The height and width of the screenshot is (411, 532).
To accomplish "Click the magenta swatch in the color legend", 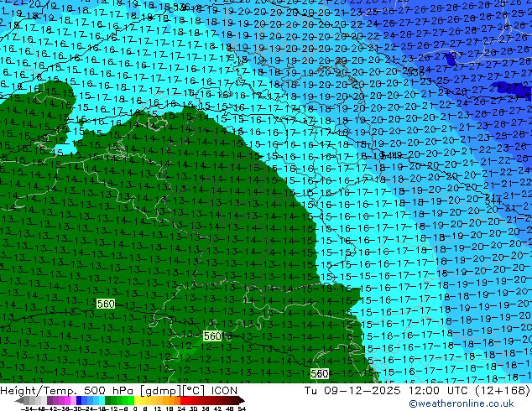I will (x=67, y=400).
